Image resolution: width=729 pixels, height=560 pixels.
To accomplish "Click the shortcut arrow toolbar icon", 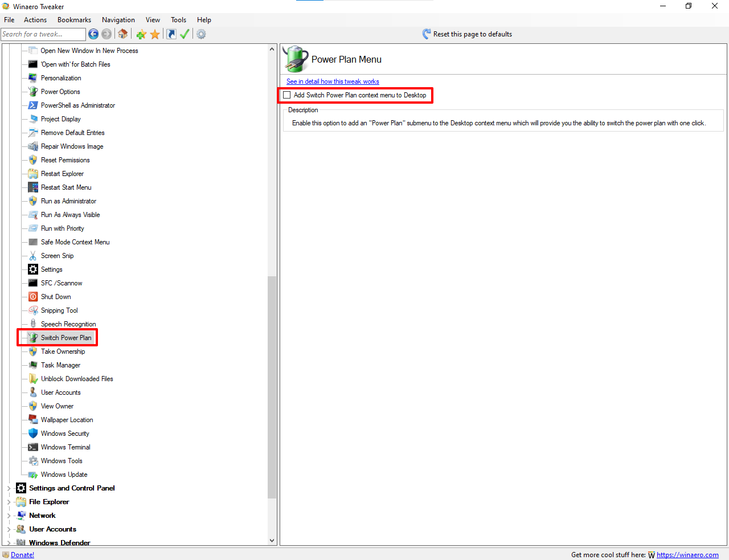I will click(x=171, y=34).
